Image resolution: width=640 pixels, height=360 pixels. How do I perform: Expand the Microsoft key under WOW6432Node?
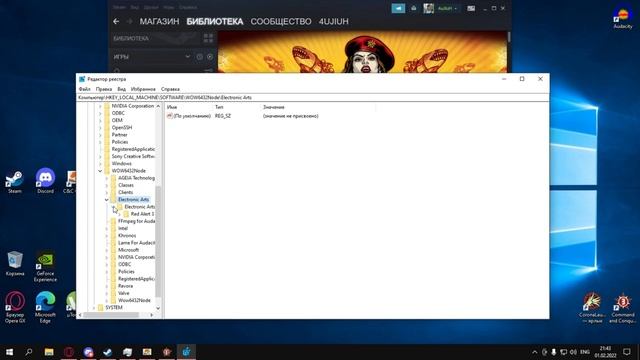pyautogui.click(x=107, y=250)
